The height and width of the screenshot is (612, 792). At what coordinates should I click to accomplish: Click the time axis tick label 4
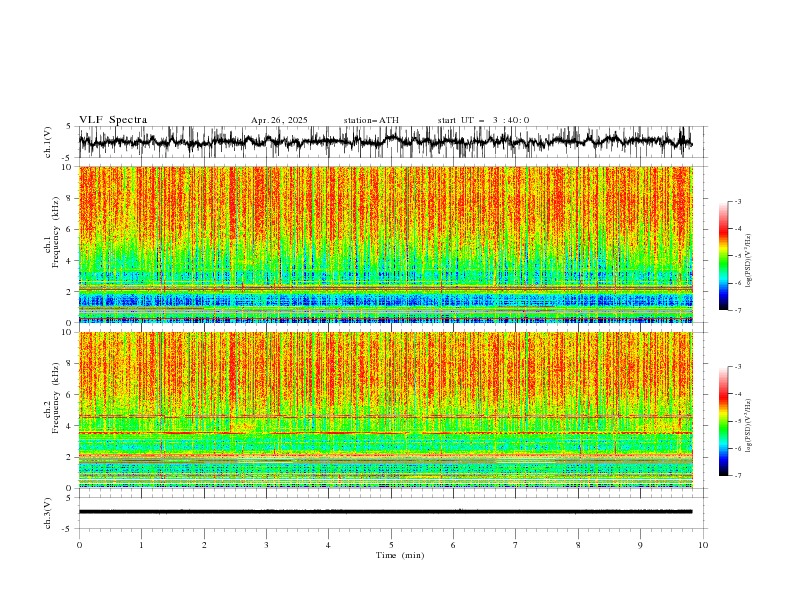click(x=329, y=545)
